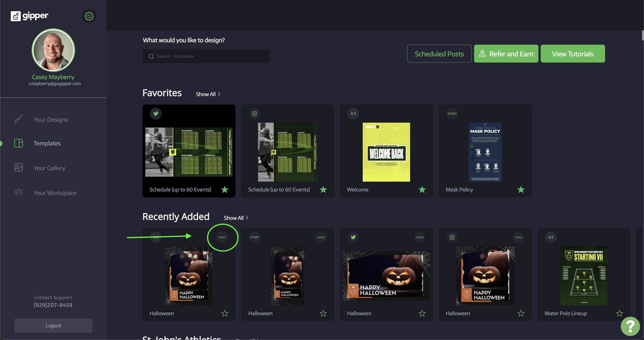The image size is (644, 340).
Task: Expand Recently Added with Show All
Action: (236, 218)
